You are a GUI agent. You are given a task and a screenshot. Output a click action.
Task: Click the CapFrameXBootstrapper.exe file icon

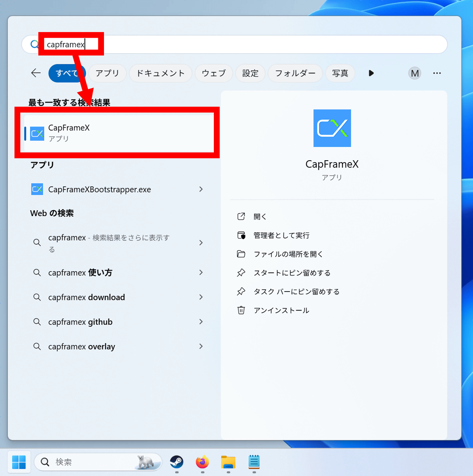click(x=37, y=189)
